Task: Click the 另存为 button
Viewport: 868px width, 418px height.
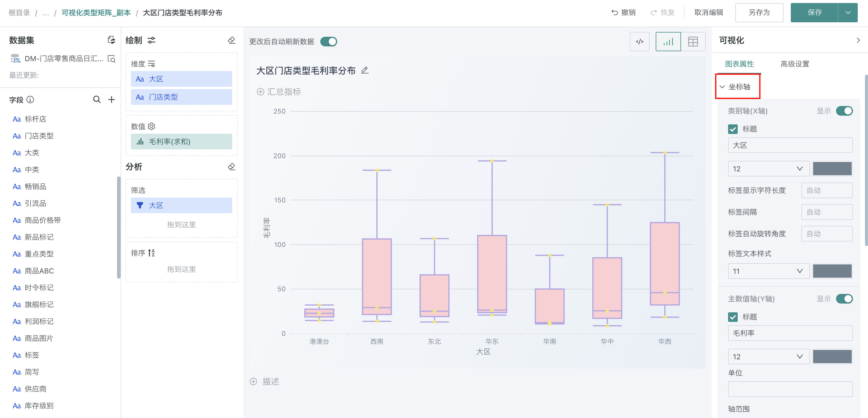Action: point(759,12)
